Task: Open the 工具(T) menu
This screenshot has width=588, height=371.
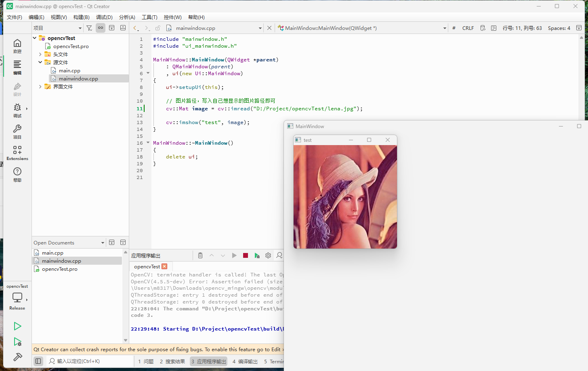Action: [x=149, y=17]
